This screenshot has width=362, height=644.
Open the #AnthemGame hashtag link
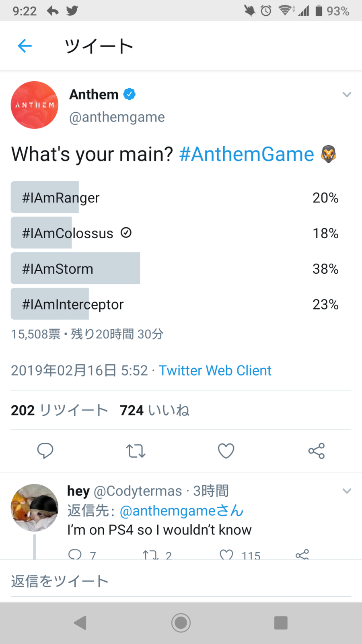[x=246, y=154]
